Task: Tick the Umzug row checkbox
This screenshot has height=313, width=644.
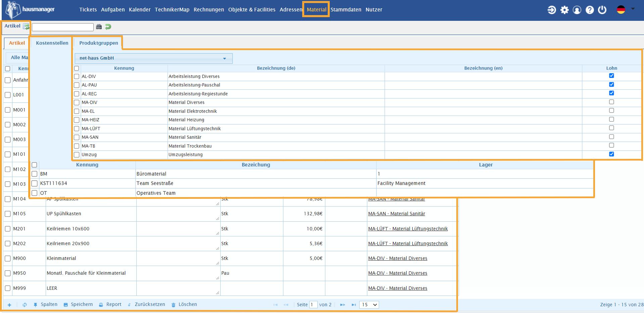Action: (x=77, y=155)
